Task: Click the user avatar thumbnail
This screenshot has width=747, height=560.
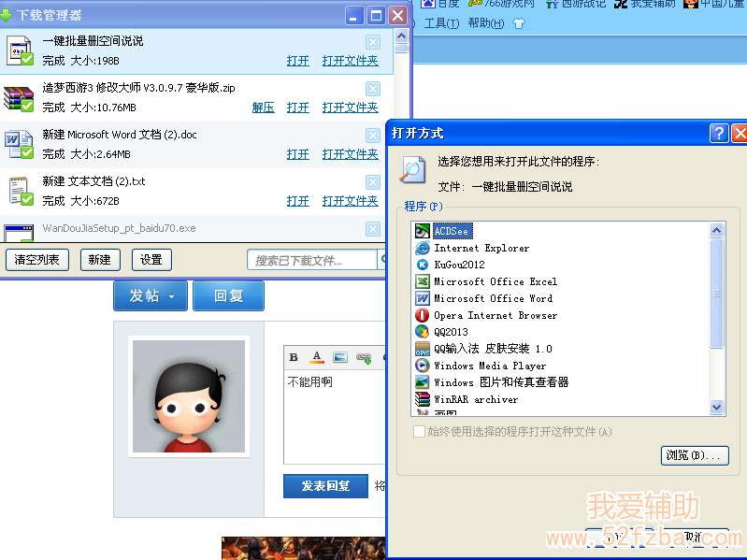Action: click(189, 396)
